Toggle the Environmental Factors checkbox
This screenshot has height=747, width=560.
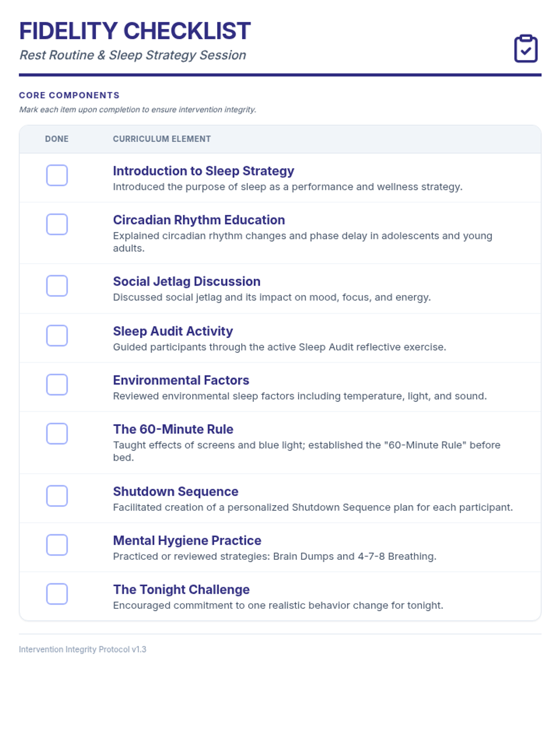pos(57,384)
